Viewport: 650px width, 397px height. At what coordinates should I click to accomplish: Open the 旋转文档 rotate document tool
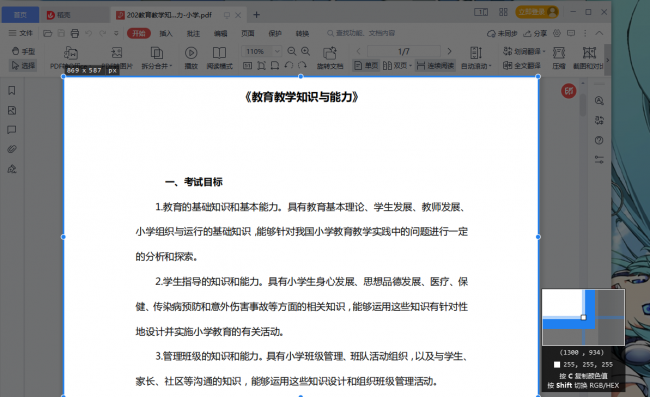pyautogui.click(x=330, y=57)
